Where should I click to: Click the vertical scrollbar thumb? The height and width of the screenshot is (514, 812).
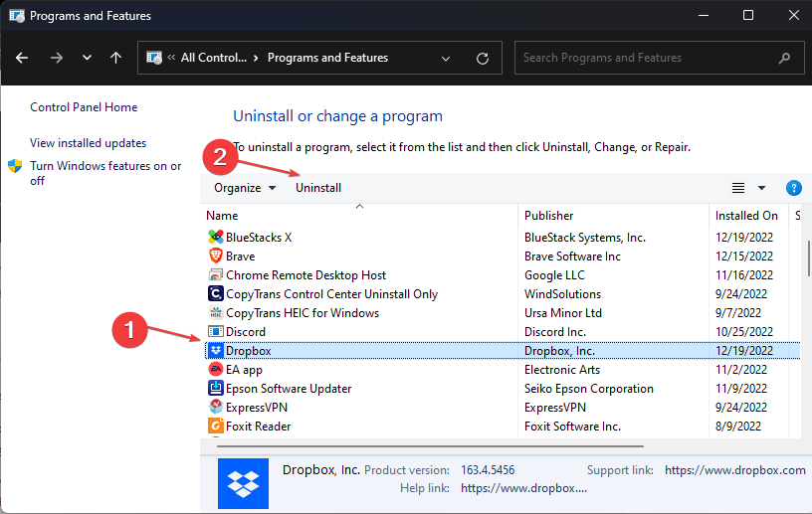tap(808, 257)
